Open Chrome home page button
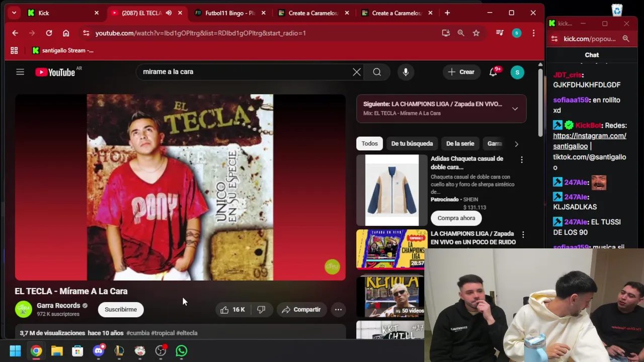644x362 pixels. pos(66,33)
